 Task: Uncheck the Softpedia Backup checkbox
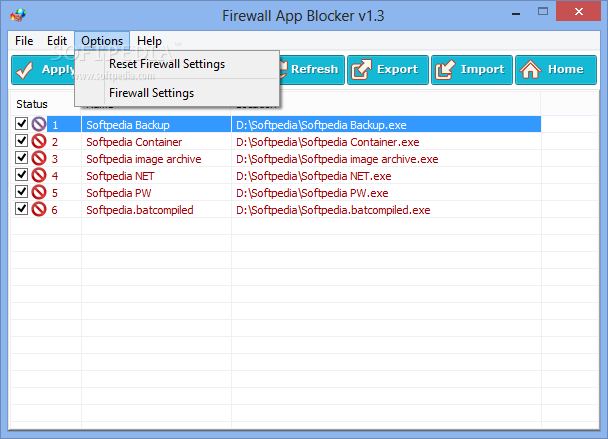coord(21,124)
